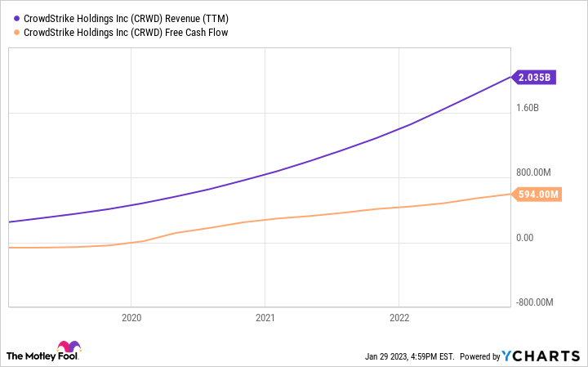Click the orange Free Cash Flow legend dot
This screenshot has width=588, height=367.
[x=16, y=33]
